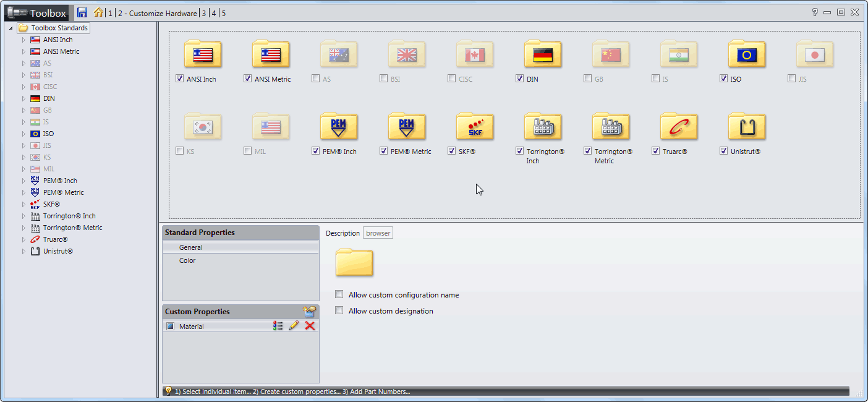Click the add custom property icon

pos(309,312)
